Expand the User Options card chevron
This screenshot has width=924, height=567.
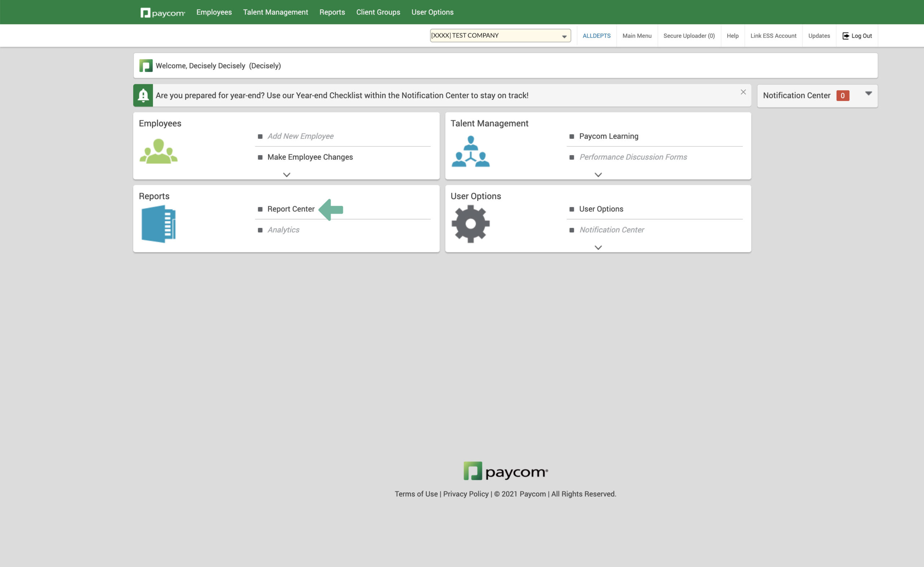pos(598,247)
